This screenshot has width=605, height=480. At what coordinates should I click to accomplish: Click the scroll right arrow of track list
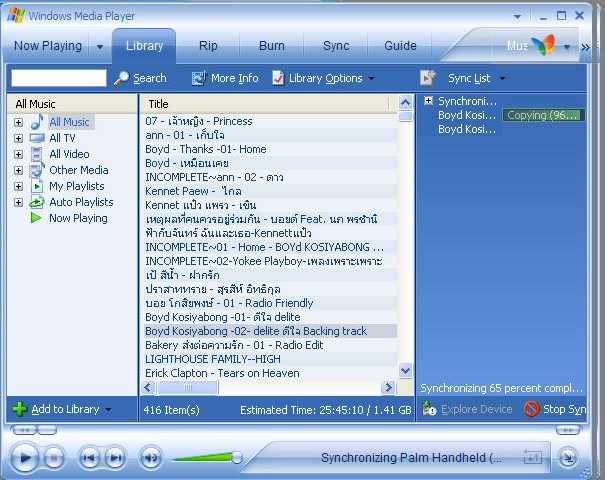coord(389,387)
